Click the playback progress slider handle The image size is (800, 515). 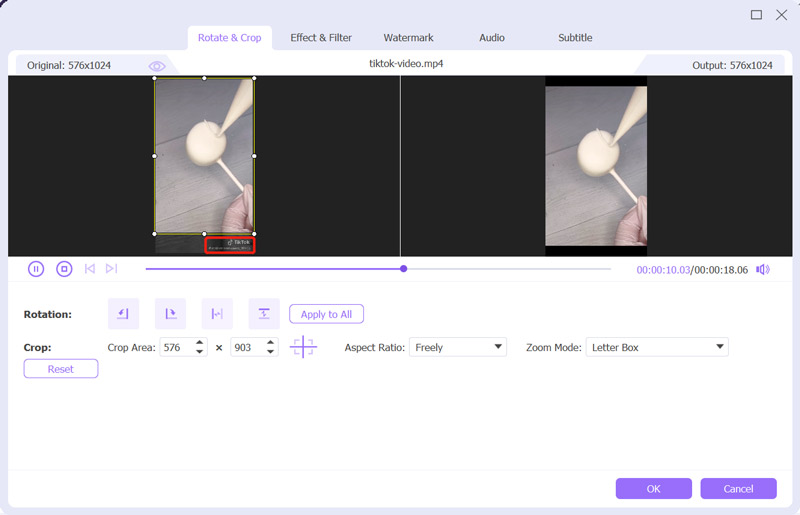click(x=404, y=268)
